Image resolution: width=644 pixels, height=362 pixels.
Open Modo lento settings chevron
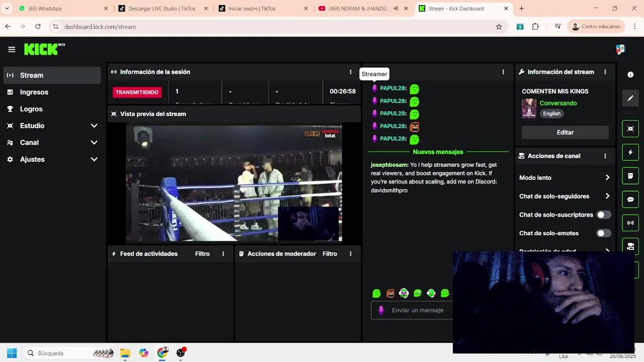[x=607, y=177]
